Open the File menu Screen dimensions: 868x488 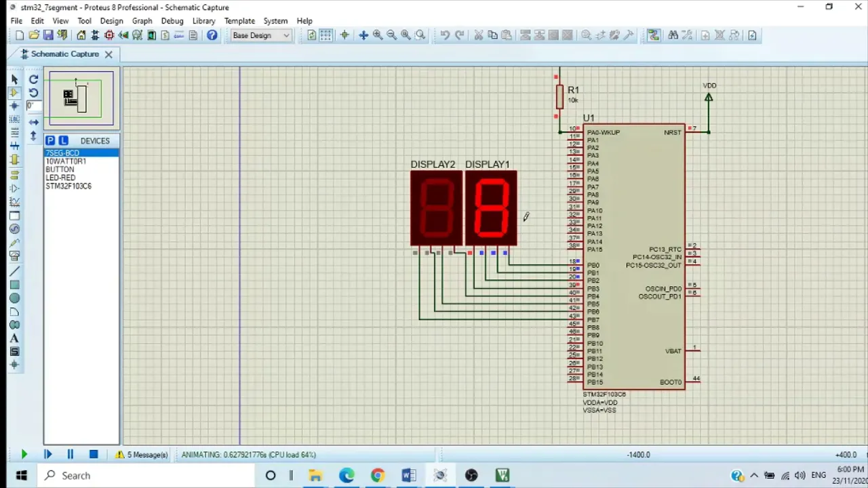pyautogui.click(x=16, y=21)
